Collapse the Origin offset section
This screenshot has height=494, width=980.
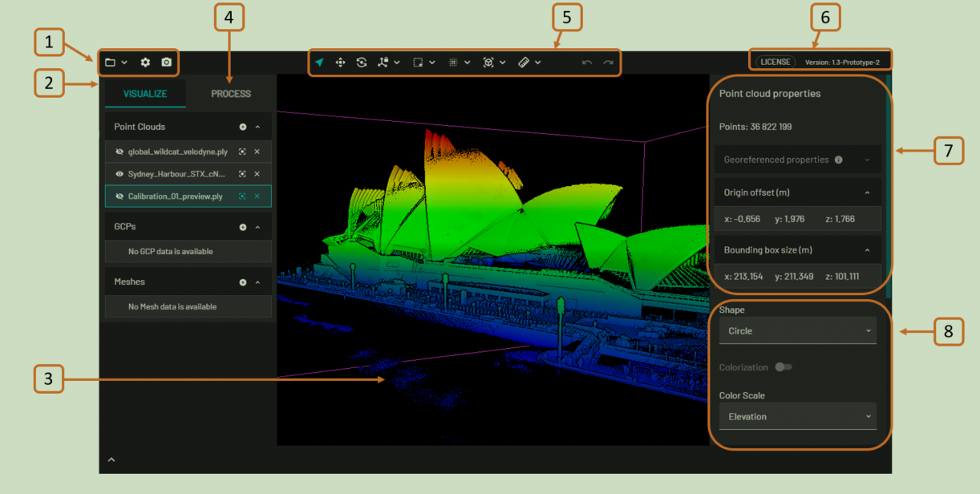point(867,192)
